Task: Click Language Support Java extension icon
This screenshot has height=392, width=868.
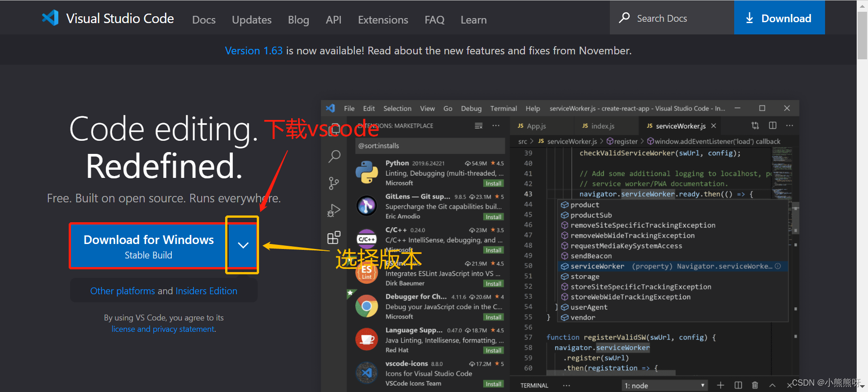Action: pos(367,339)
